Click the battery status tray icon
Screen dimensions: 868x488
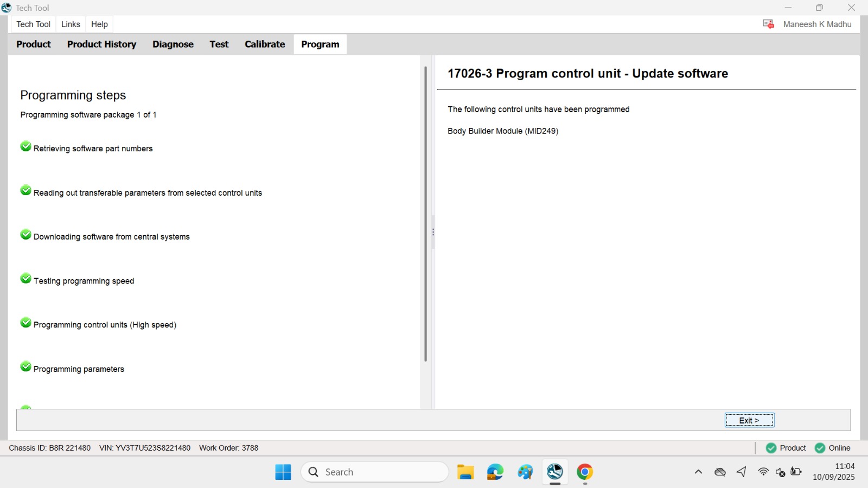tap(796, 472)
